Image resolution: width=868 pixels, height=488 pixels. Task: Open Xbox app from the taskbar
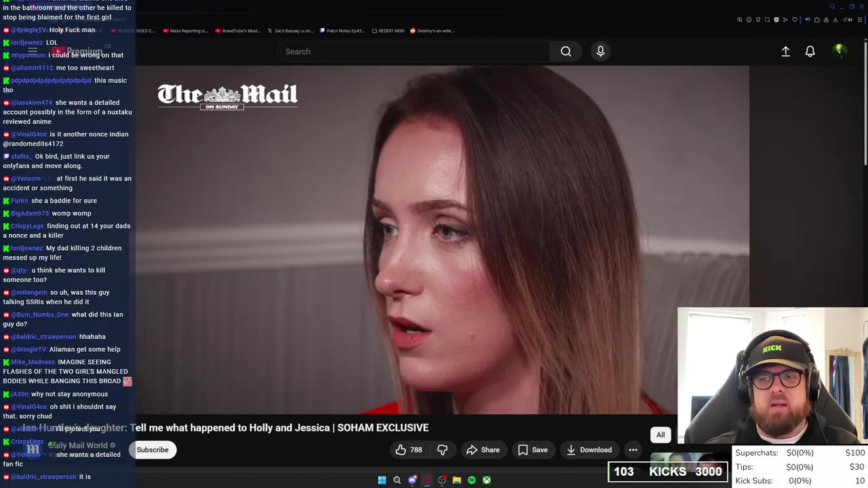coord(487,480)
